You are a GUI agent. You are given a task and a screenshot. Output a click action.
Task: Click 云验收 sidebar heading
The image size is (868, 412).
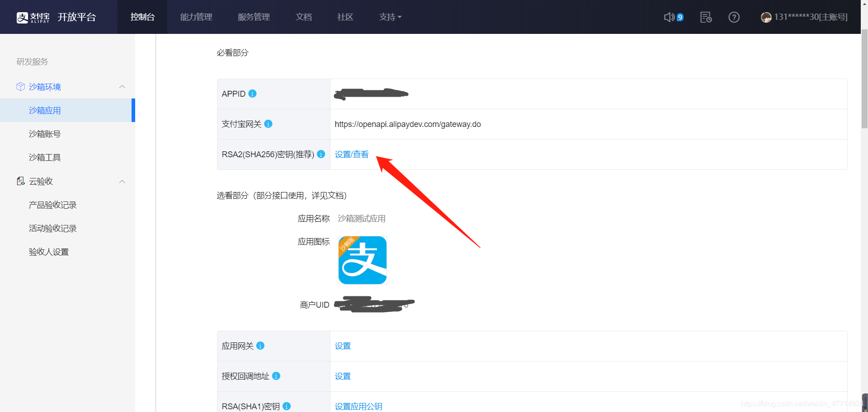[41, 181]
